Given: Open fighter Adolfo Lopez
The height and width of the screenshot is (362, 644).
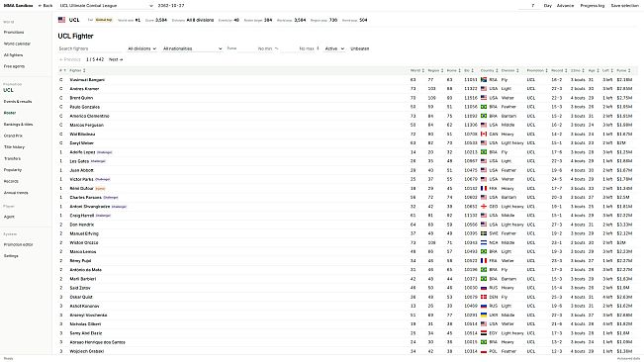Looking at the screenshot, I should pos(82,152).
